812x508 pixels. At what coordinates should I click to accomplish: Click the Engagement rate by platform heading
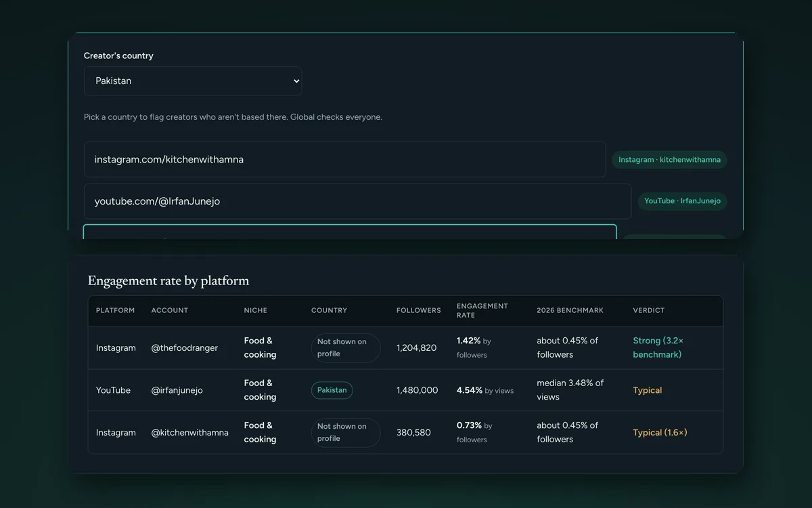pos(168,280)
